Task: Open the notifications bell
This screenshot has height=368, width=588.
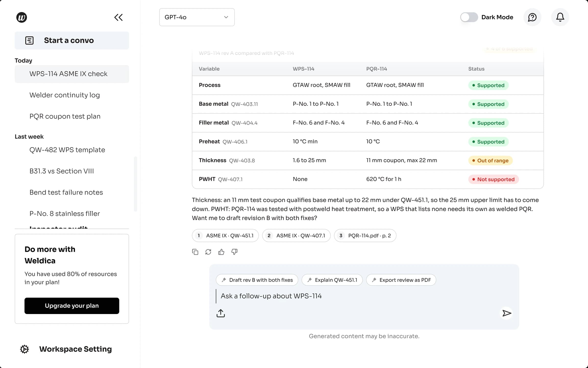Action: point(560,17)
